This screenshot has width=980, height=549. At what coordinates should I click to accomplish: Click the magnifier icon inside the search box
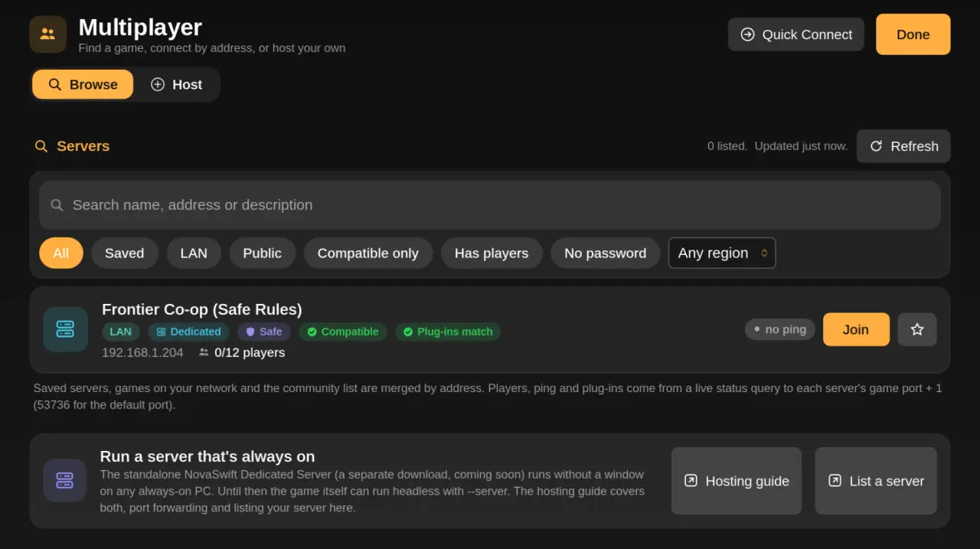(x=57, y=205)
